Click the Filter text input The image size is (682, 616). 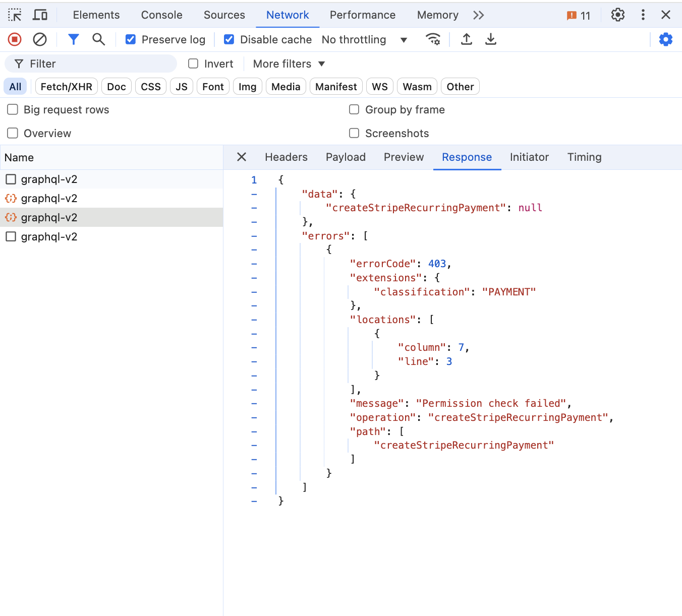click(91, 64)
